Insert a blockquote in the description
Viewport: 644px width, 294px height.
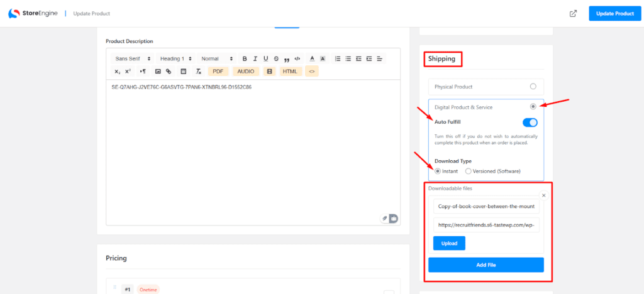click(x=287, y=58)
